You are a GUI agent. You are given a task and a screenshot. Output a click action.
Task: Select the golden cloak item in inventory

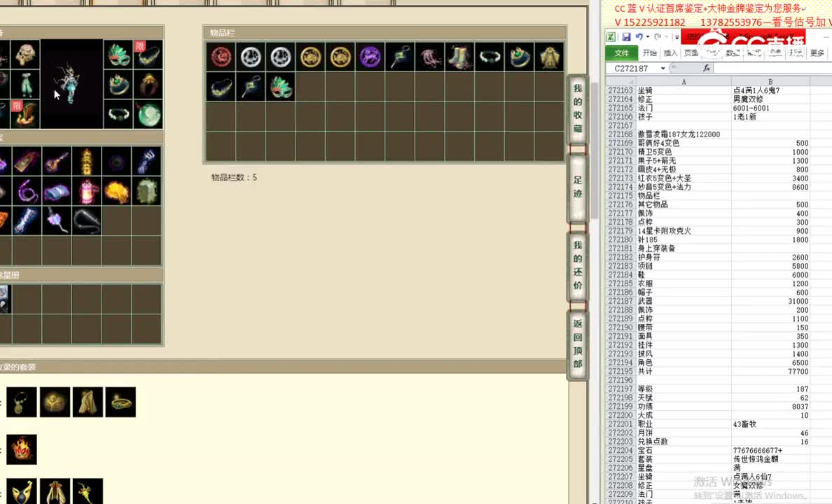pyautogui.click(x=548, y=57)
